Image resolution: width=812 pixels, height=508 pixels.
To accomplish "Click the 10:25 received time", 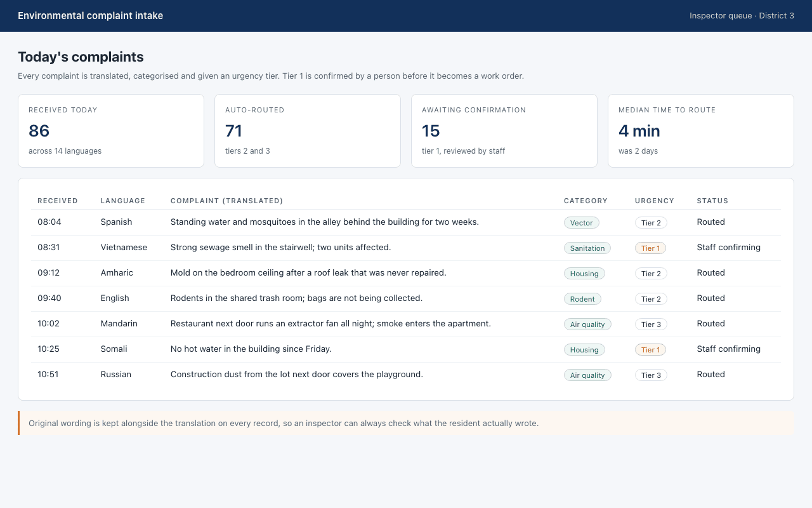I will 49,349.
